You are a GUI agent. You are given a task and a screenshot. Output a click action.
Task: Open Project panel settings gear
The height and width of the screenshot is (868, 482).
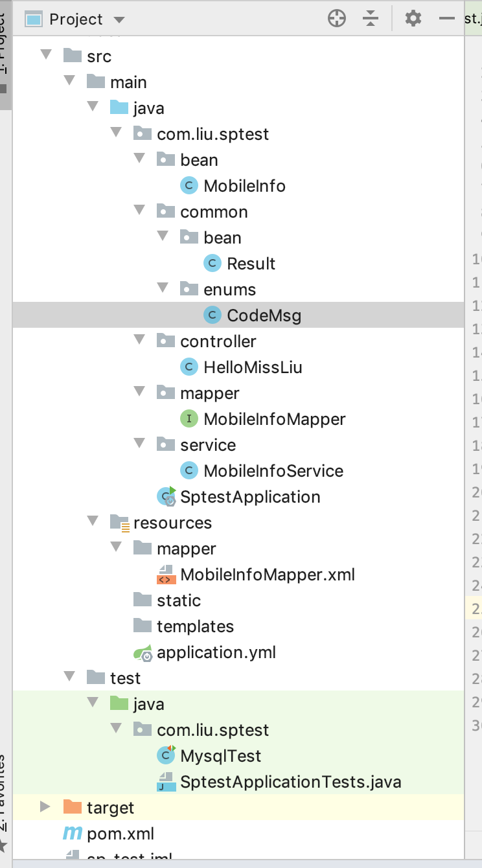[x=413, y=19]
